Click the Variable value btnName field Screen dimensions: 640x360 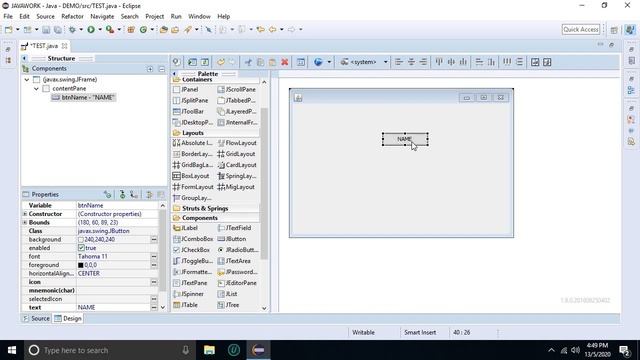point(117,205)
